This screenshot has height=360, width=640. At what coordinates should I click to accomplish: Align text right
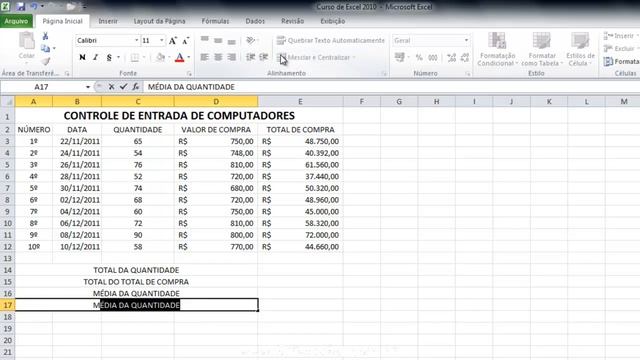click(x=231, y=58)
